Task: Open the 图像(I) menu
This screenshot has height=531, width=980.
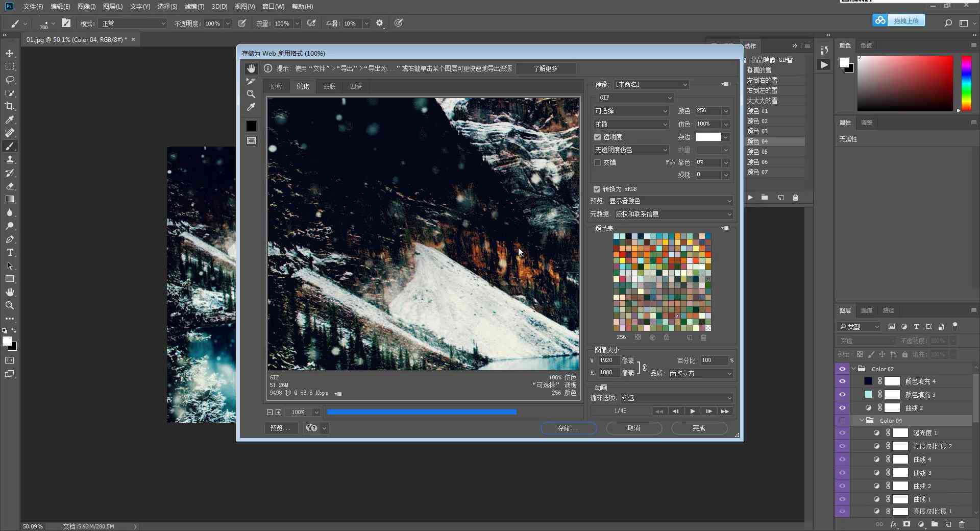Action: coord(86,7)
